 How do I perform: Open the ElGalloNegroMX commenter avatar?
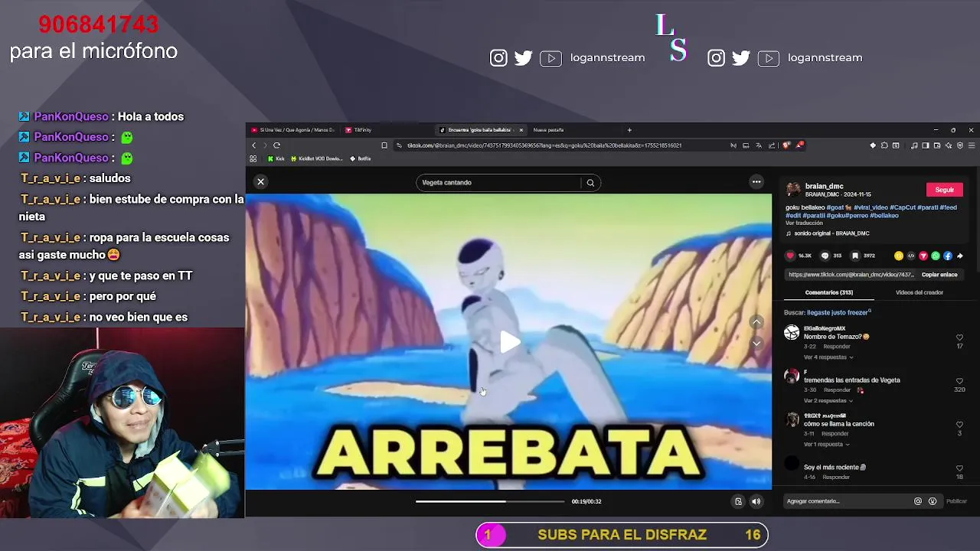[792, 333]
